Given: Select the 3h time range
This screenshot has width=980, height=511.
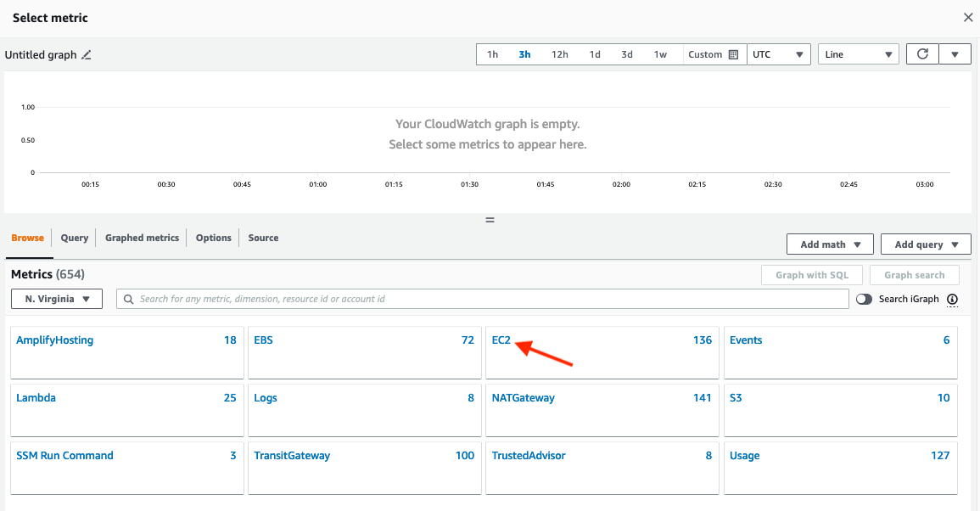Looking at the screenshot, I should click(x=524, y=54).
